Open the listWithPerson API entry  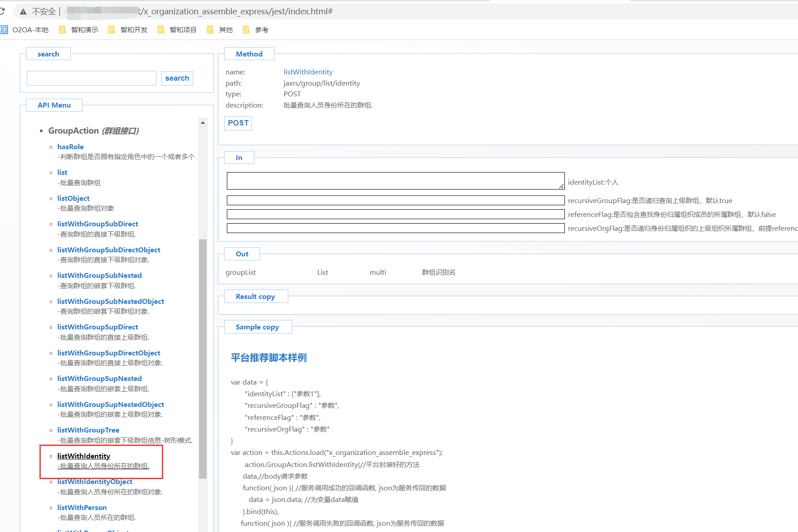click(x=82, y=508)
